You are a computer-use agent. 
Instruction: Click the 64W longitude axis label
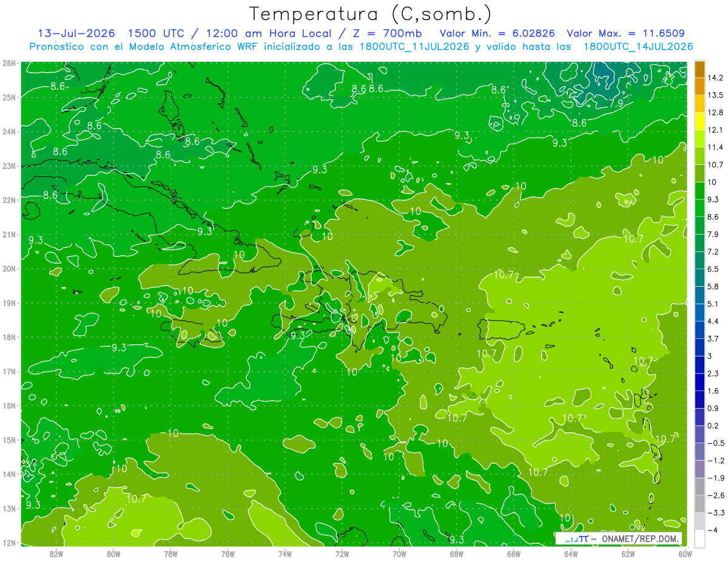coord(571,554)
